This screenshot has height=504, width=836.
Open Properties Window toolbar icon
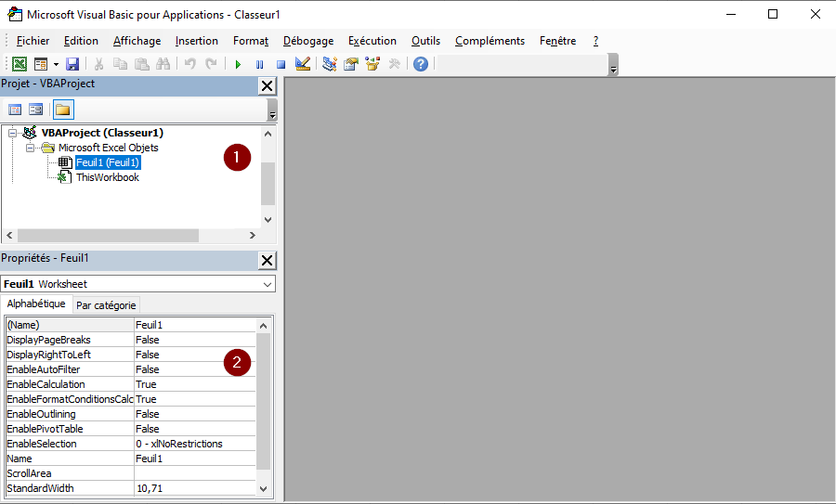(x=351, y=64)
